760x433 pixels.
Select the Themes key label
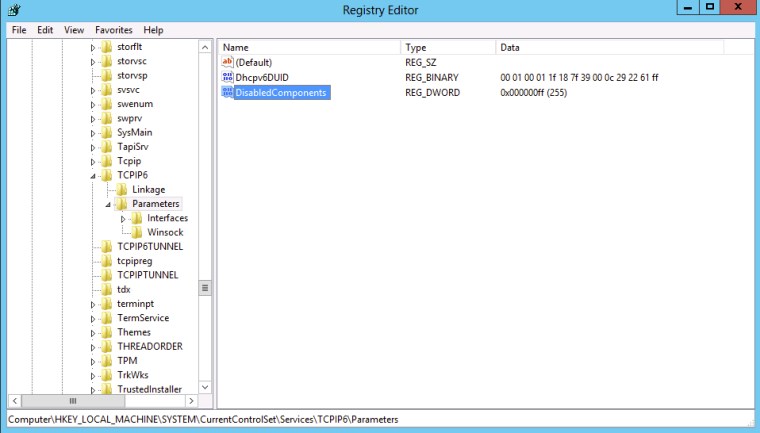(x=134, y=332)
